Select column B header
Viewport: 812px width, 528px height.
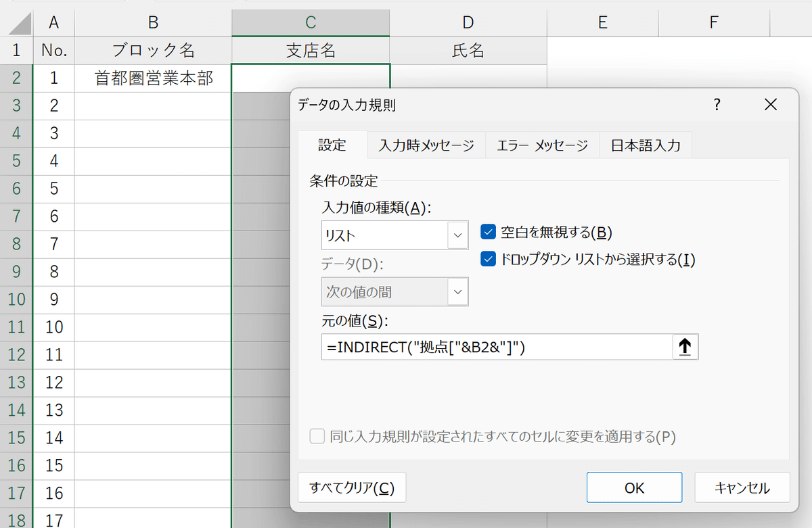[x=154, y=23]
